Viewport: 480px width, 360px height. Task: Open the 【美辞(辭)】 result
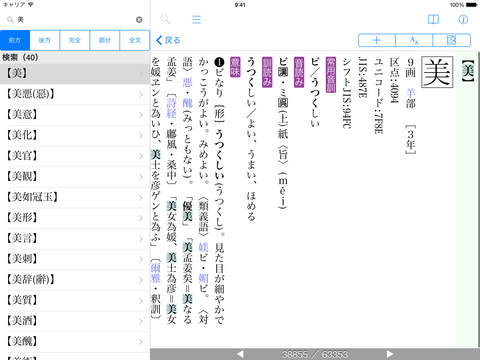[75, 279]
